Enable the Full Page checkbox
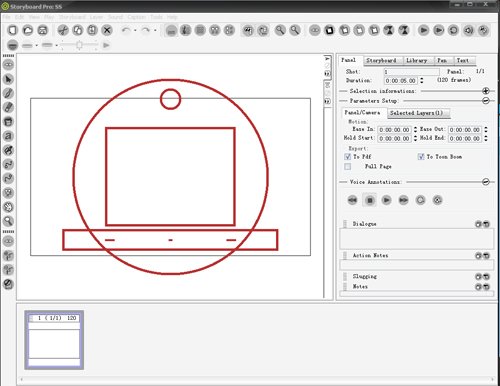The image size is (500, 386). point(347,166)
